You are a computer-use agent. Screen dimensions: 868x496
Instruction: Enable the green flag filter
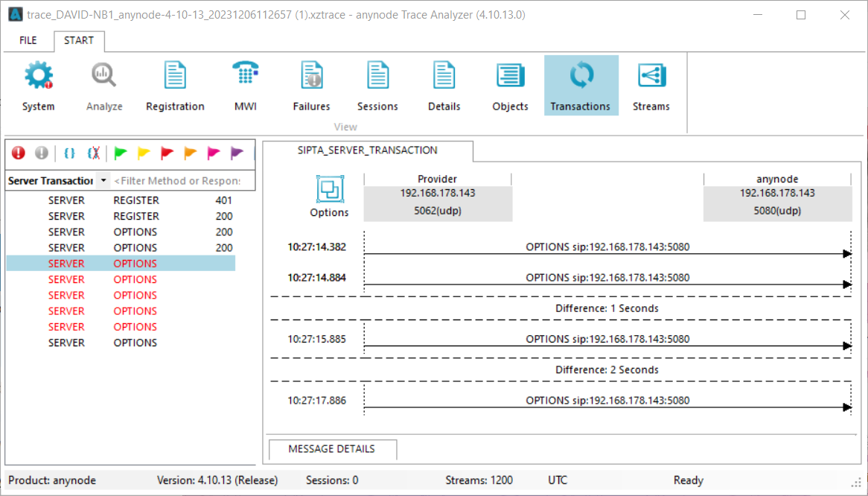click(120, 153)
